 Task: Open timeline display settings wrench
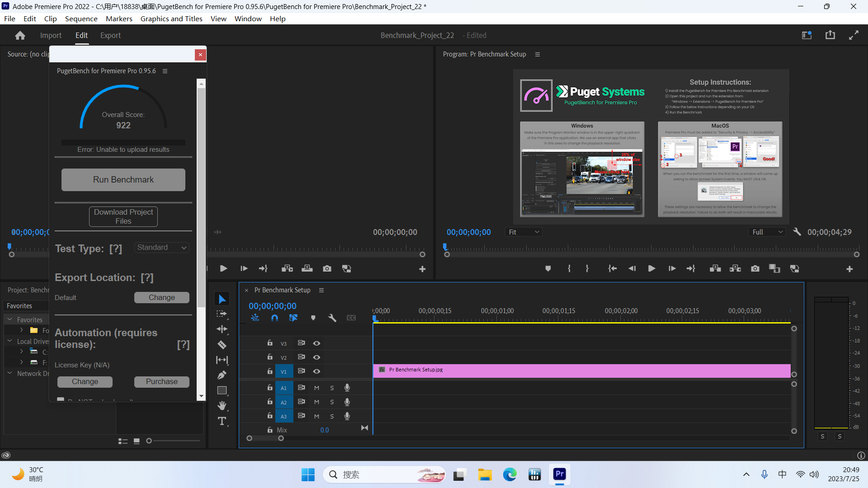click(332, 318)
